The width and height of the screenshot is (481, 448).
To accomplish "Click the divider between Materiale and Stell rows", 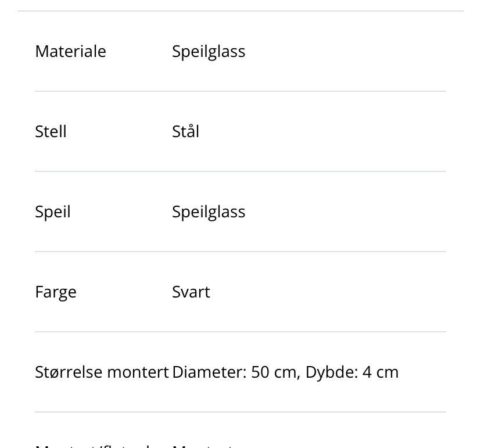I will [240, 91].
